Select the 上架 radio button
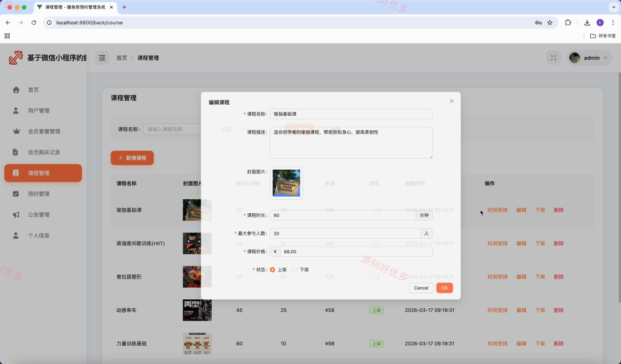The width and height of the screenshot is (621, 364). click(x=272, y=270)
